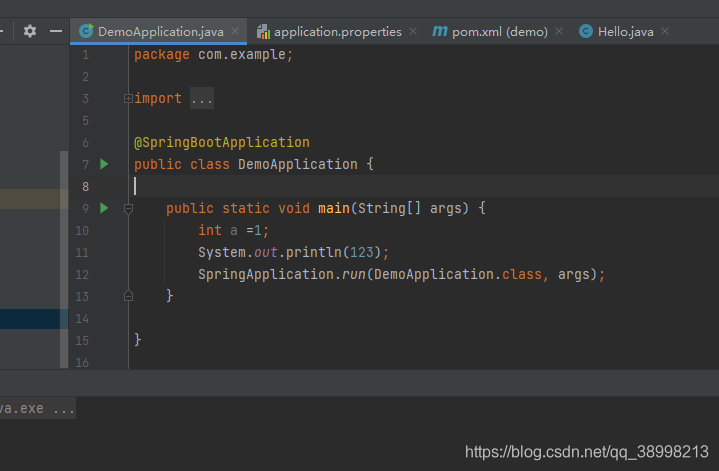719x471 pixels.
Task: Hide the project tool window
Action: [x=56, y=31]
